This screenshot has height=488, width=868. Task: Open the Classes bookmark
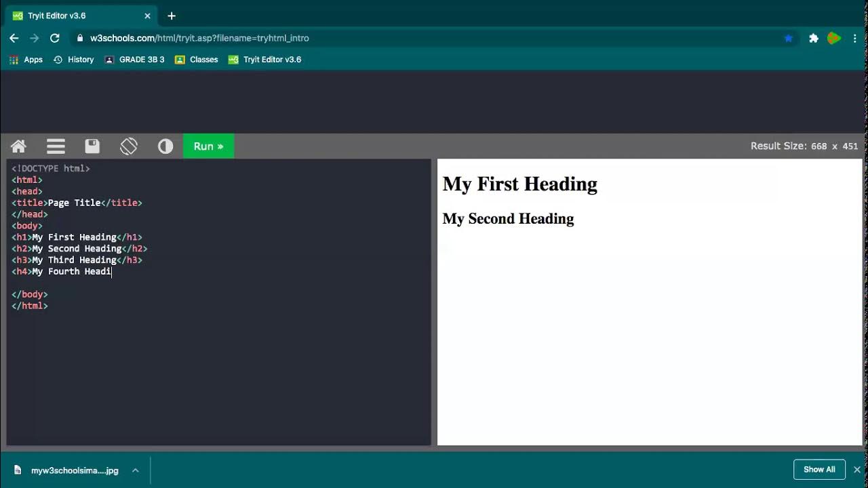(x=197, y=60)
